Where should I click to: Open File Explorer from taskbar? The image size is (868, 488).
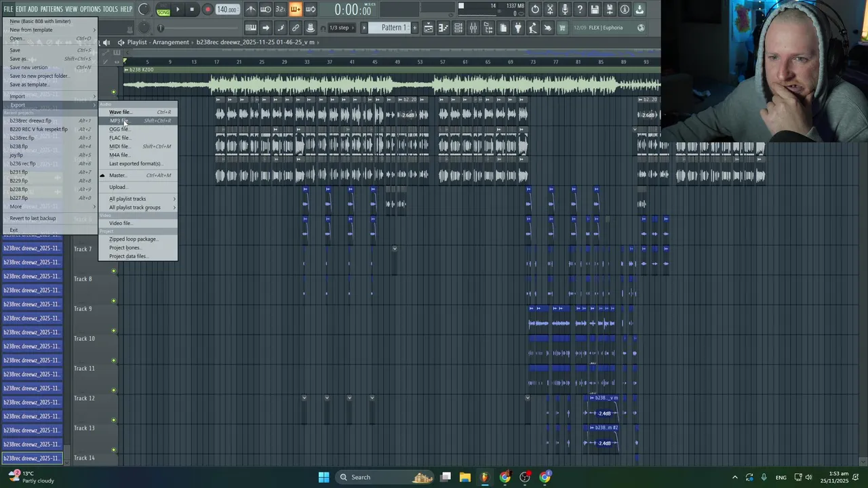point(465,477)
